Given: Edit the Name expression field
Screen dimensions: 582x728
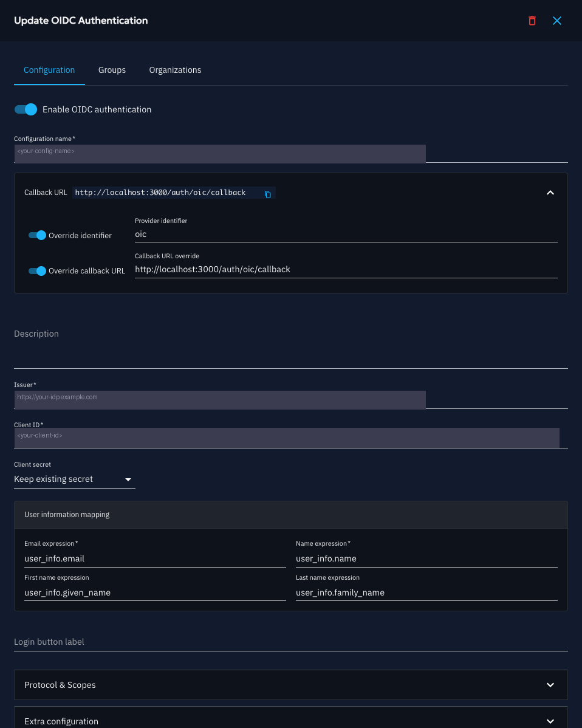Looking at the screenshot, I should (426, 558).
